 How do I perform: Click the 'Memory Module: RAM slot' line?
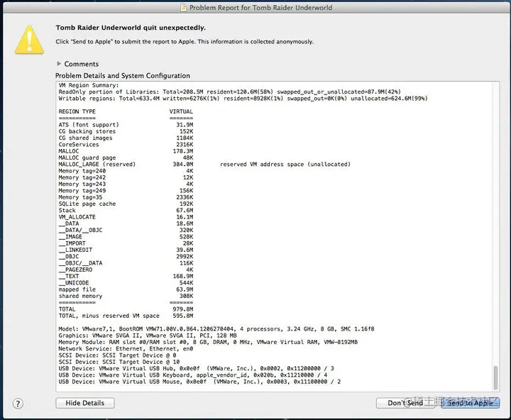[208, 342]
